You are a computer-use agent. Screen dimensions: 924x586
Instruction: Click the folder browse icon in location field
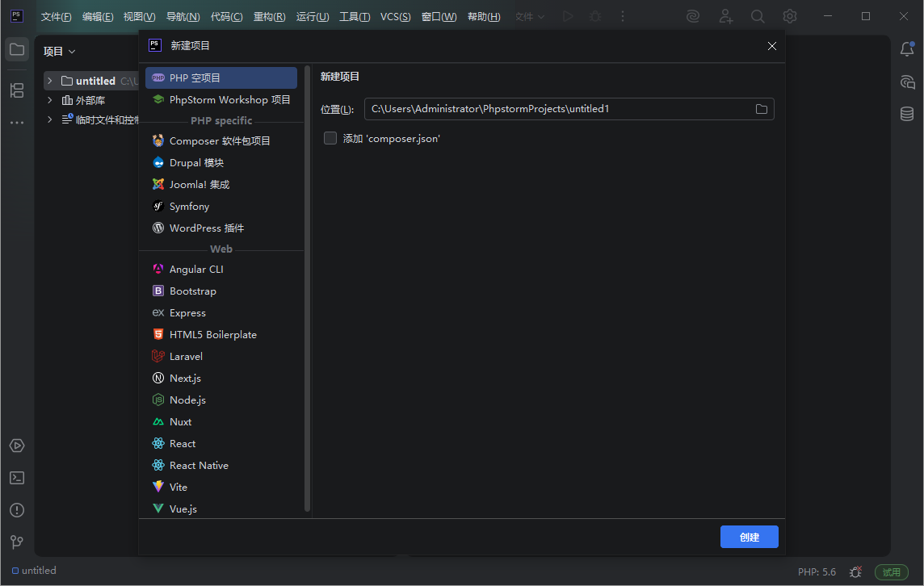761,109
